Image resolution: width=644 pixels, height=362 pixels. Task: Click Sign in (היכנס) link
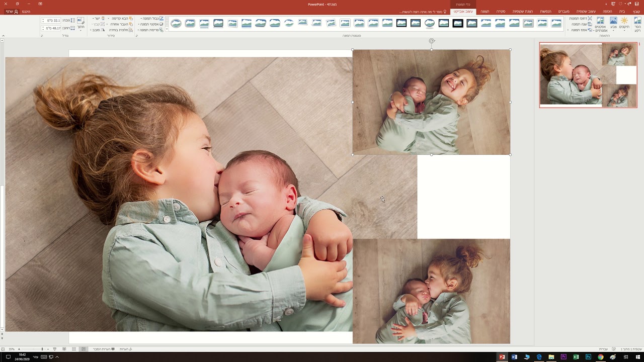26,12
